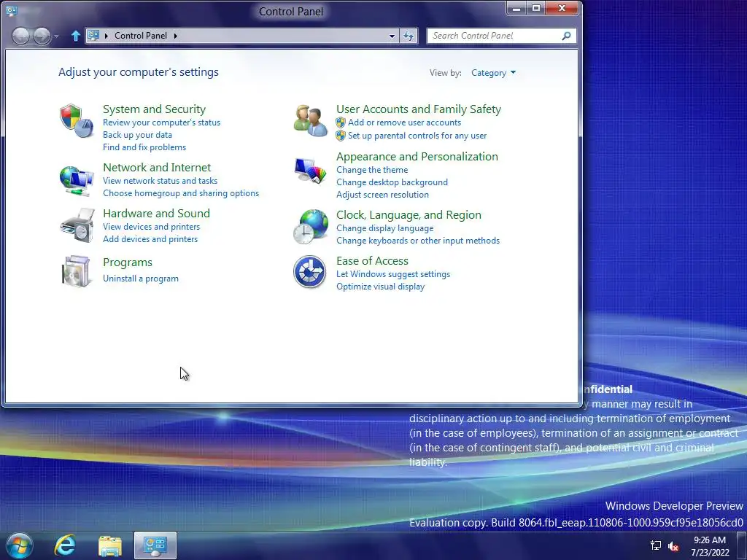Expand the arrow before Control Panel breadcrumb
The width and height of the screenshot is (747, 560).
107,36
